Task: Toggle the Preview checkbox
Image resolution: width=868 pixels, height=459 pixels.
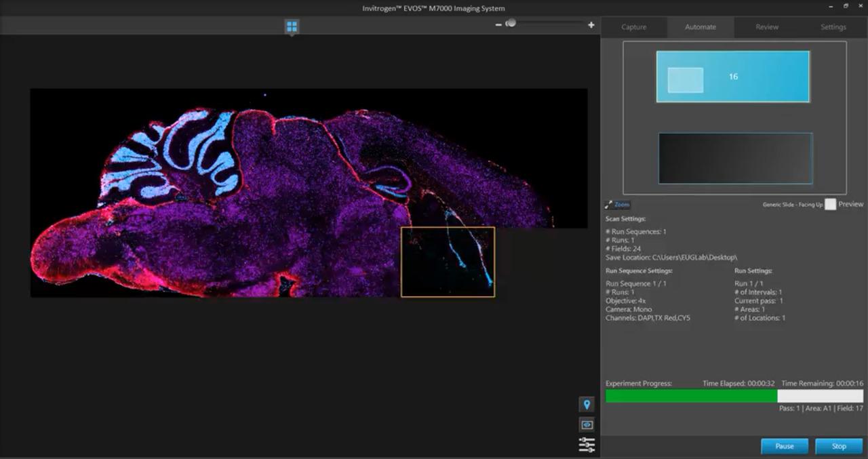Action: click(x=830, y=204)
